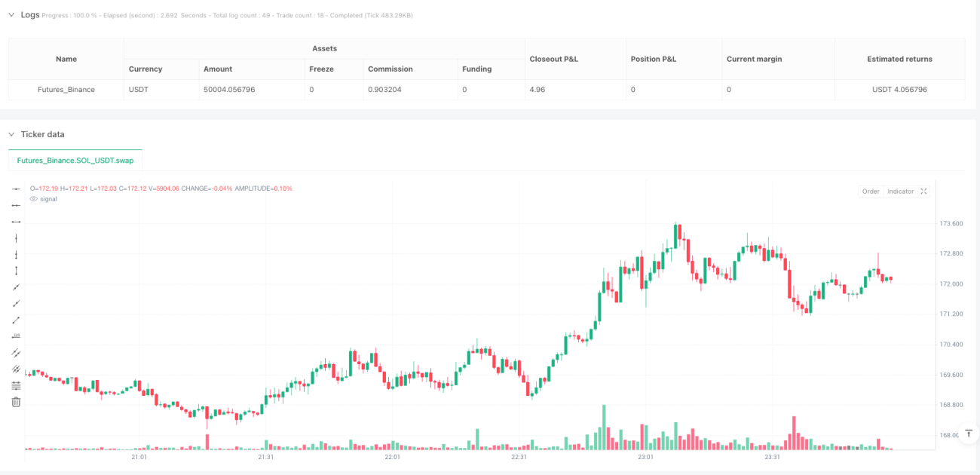The width and height of the screenshot is (980, 475).
Task: Collapse the Logs section chevron
Action: [12, 14]
